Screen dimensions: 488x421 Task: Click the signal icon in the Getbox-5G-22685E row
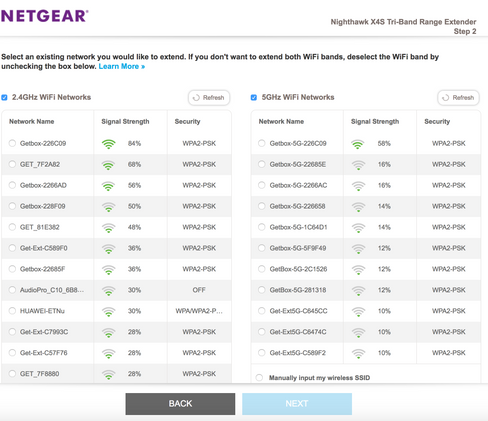tap(358, 165)
